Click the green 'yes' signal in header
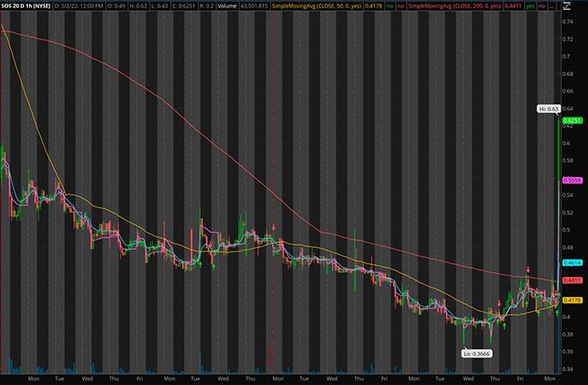This screenshot has height=385, width=588. pos(530,6)
